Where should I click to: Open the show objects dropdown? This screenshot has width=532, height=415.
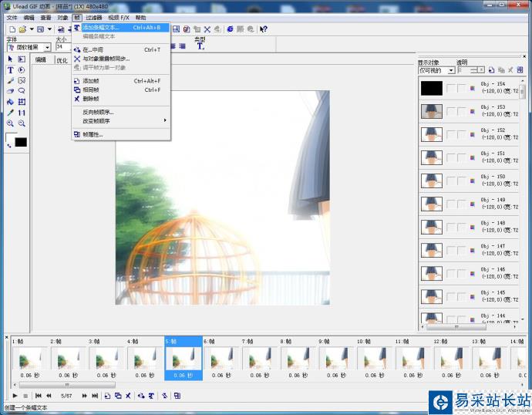point(451,70)
